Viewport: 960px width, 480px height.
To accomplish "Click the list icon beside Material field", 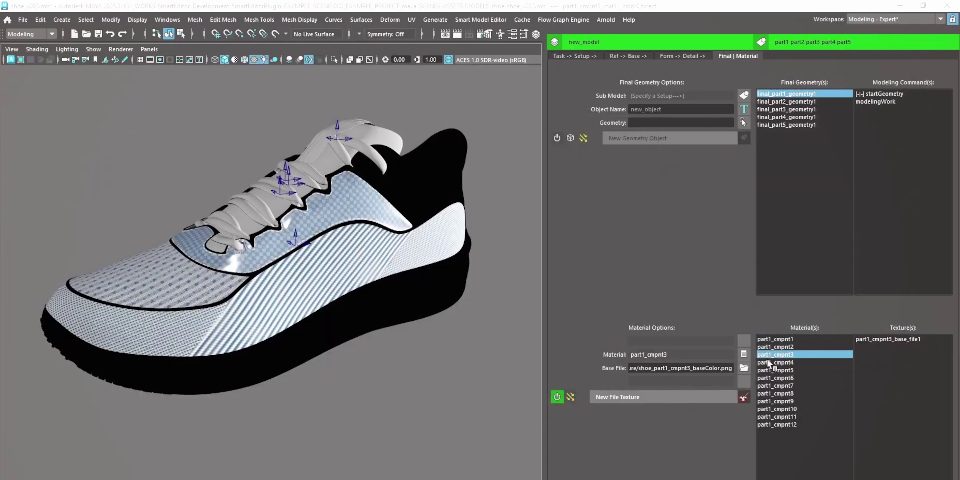I will pos(744,354).
